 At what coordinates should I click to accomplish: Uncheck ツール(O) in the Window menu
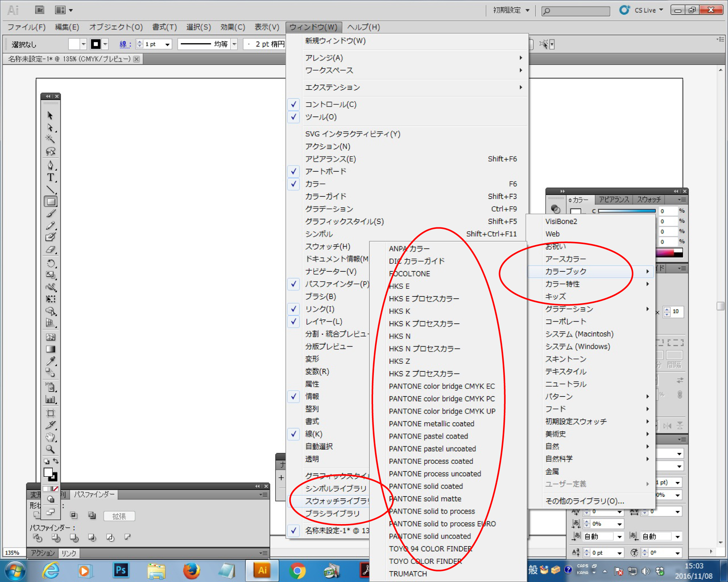[x=407, y=117]
